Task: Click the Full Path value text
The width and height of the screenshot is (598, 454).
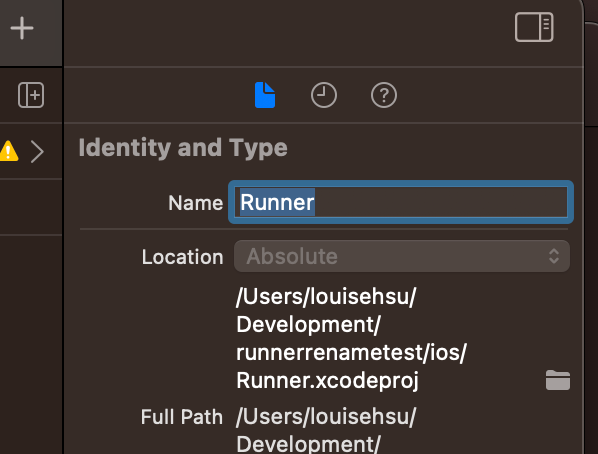Action: (326, 430)
